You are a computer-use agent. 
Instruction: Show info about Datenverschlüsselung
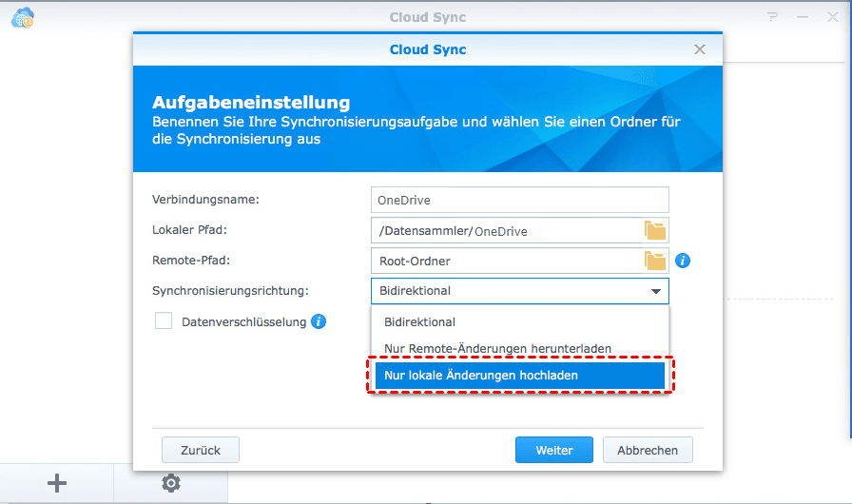coord(319,321)
